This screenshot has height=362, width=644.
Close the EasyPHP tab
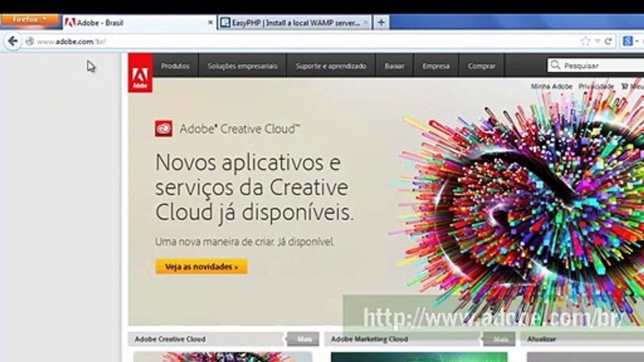pyautogui.click(x=365, y=23)
